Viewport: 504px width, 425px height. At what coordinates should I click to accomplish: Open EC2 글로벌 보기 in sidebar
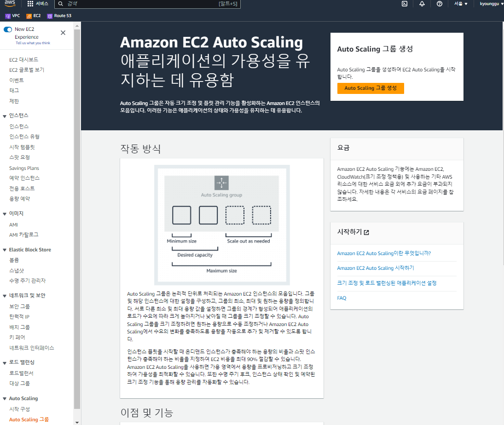point(27,70)
